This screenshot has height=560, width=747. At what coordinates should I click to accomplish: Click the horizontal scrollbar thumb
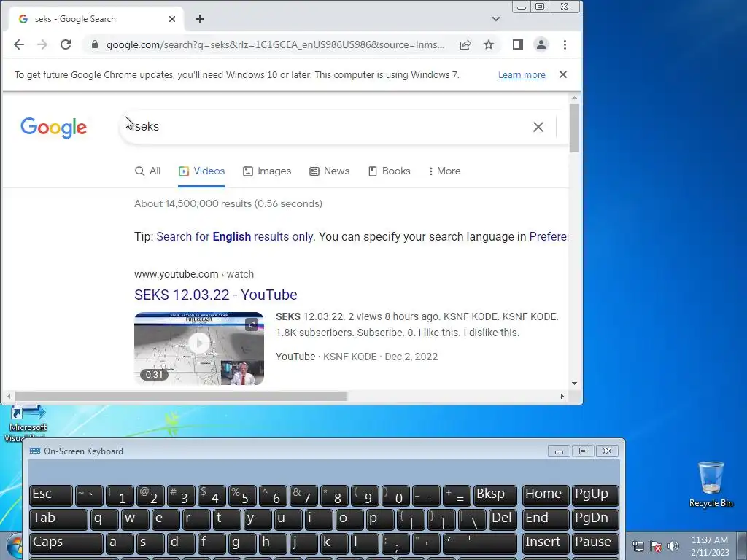click(181, 396)
